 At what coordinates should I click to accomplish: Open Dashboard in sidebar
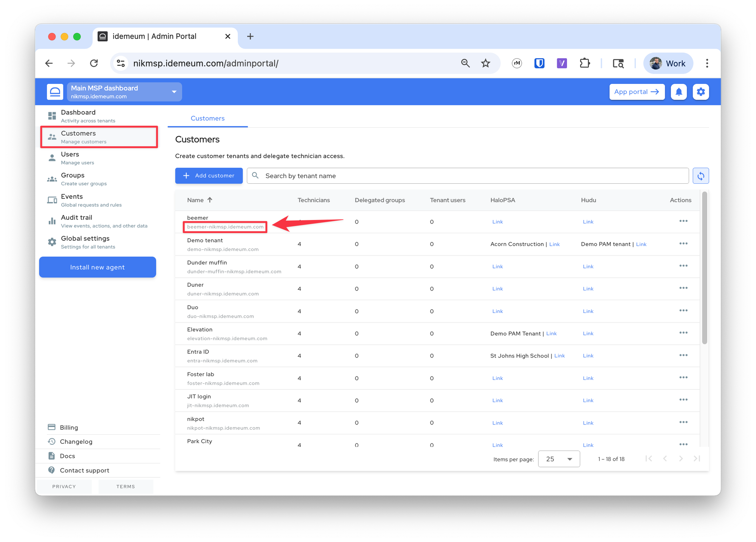(99, 116)
